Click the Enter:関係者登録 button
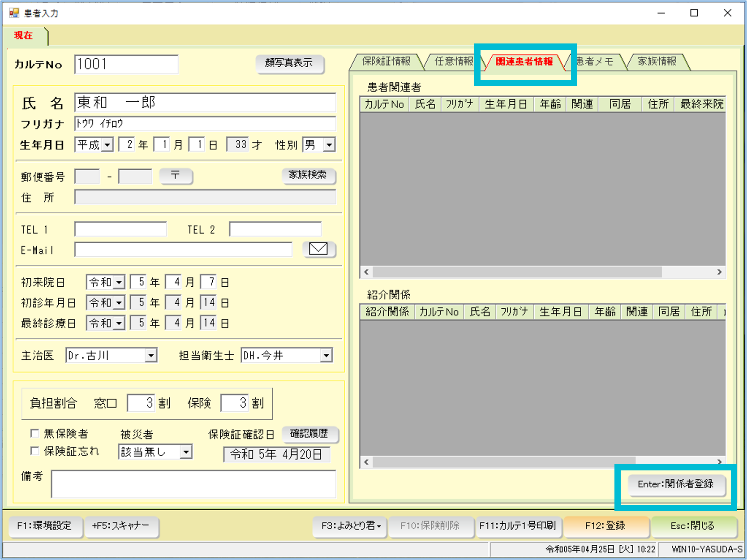 coord(675,484)
